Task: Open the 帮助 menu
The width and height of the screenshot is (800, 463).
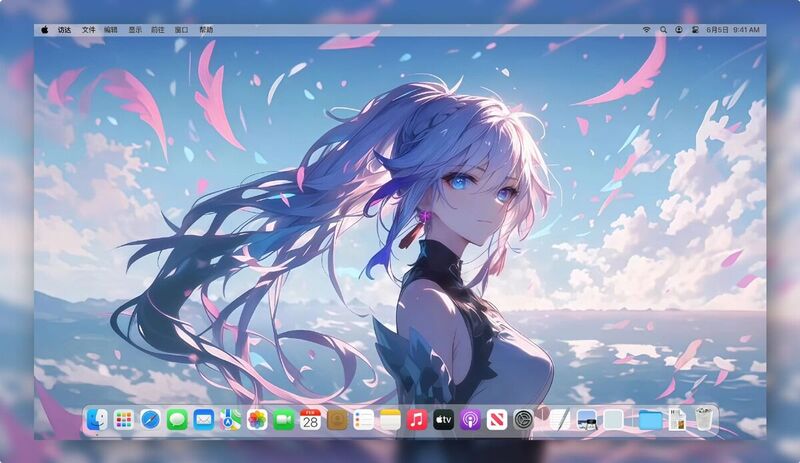Action: point(206,30)
